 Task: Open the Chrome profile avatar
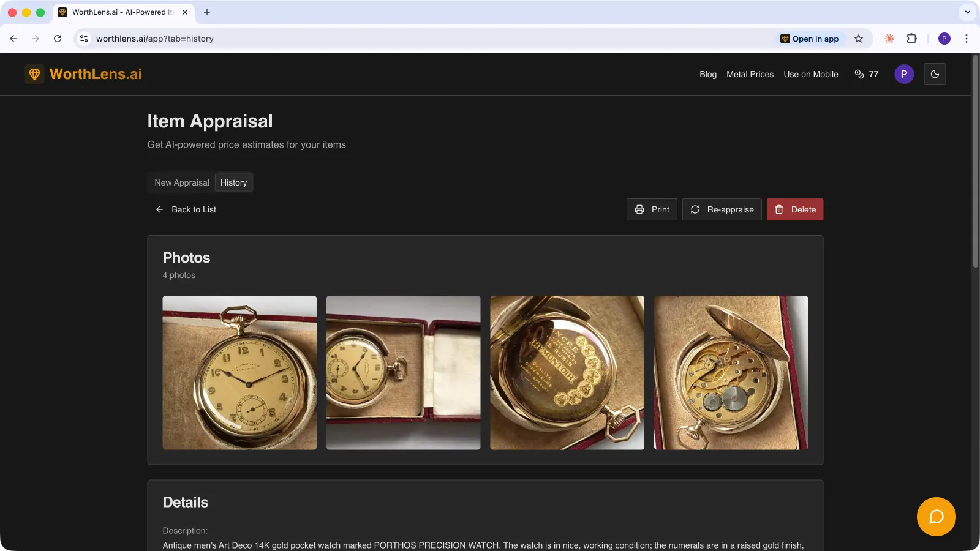pyautogui.click(x=944, y=39)
